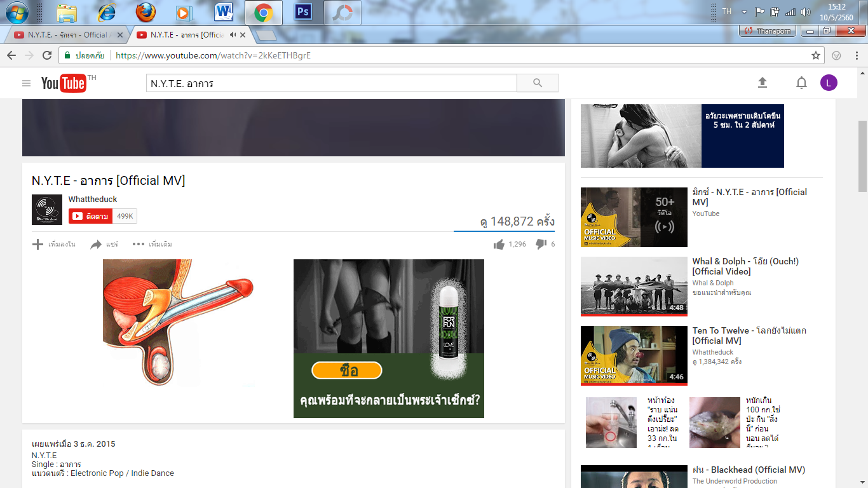The width and height of the screenshot is (868, 488).
Task: Open Firefox from the taskbar
Action: click(146, 12)
